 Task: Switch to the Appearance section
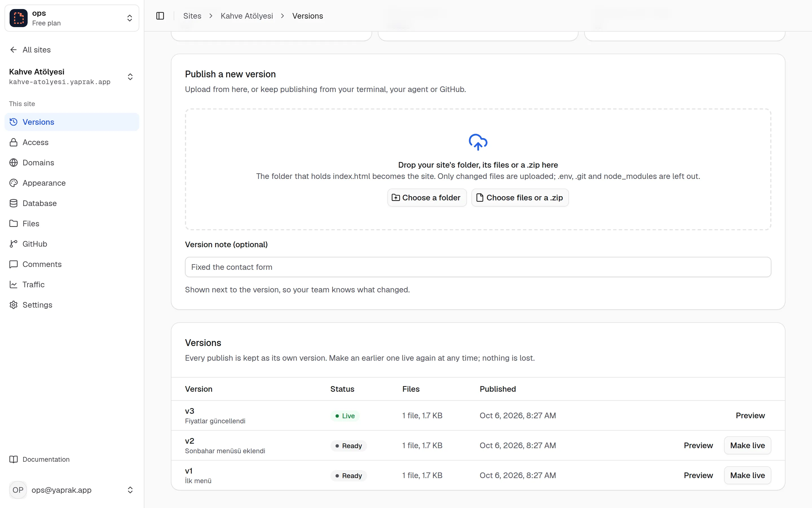click(x=72, y=183)
